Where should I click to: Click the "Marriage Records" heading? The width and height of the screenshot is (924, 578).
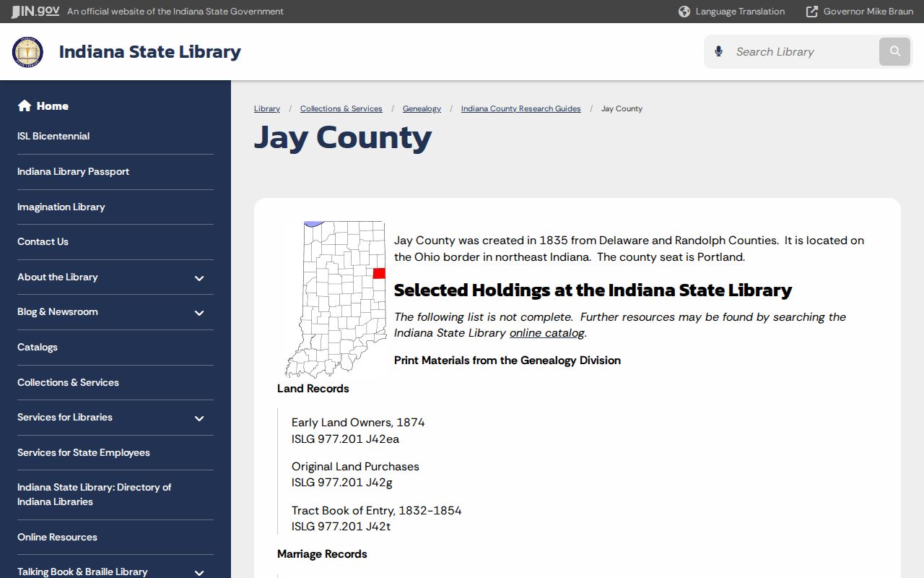[322, 554]
